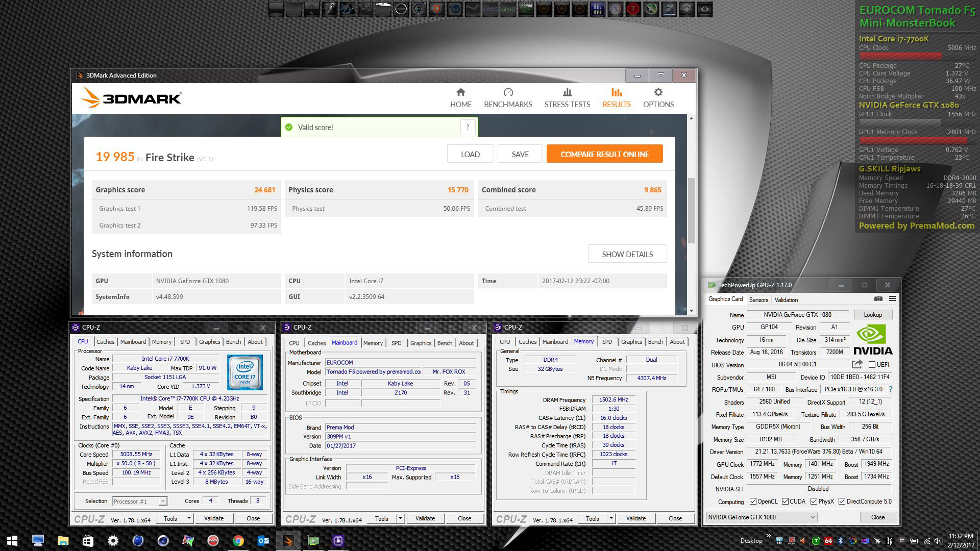Image resolution: width=980 pixels, height=551 pixels.
Task: Open the GPU-Z hamburger menu
Action: [x=892, y=299]
